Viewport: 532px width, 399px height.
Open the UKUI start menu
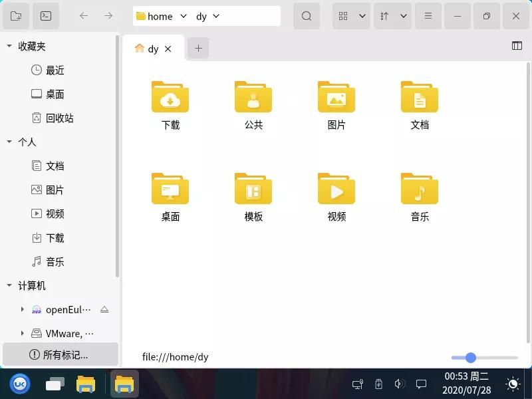20,384
